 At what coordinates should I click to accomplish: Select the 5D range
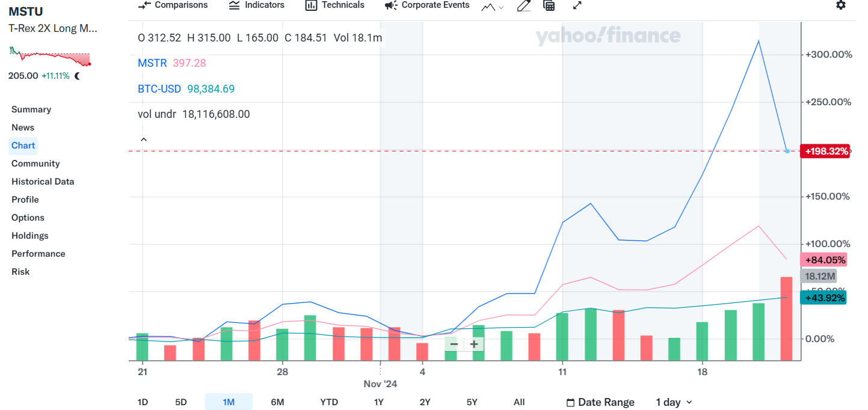[181, 402]
